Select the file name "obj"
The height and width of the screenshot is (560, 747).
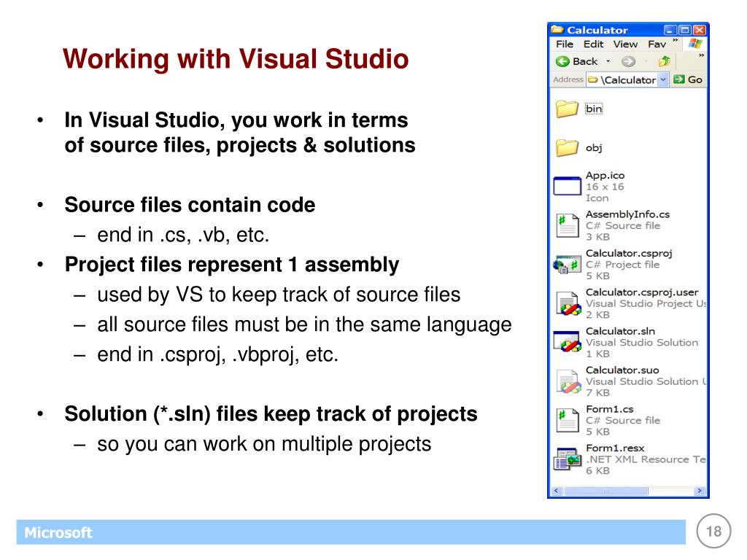coord(594,148)
